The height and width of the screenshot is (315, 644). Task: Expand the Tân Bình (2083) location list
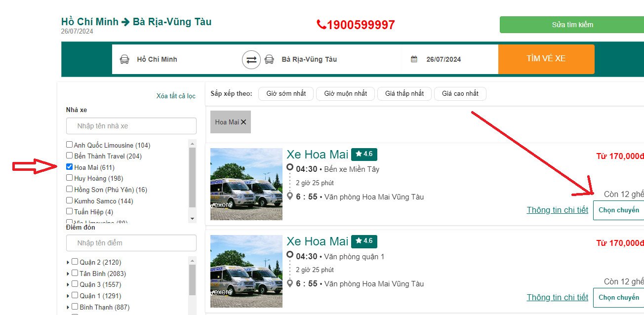pos(68,273)
